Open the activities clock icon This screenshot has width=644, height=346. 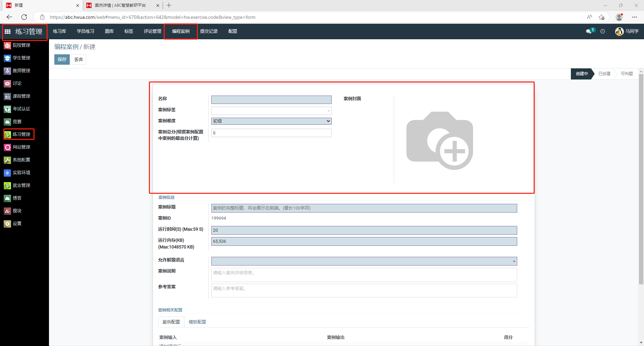(603, 31)
